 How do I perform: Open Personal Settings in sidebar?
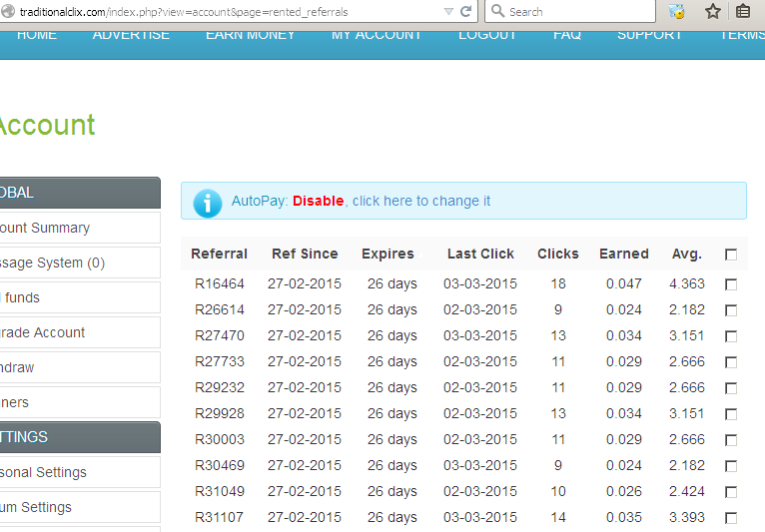coord(80,472)
